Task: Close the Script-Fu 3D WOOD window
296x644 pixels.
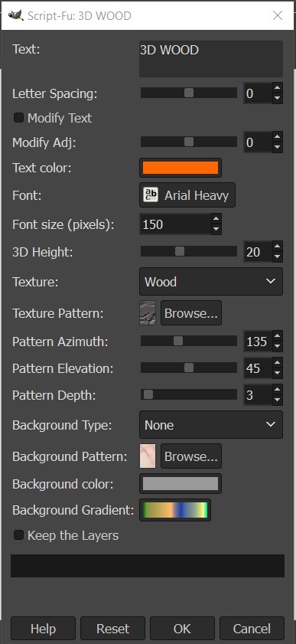Action: (x=278, y=15)
